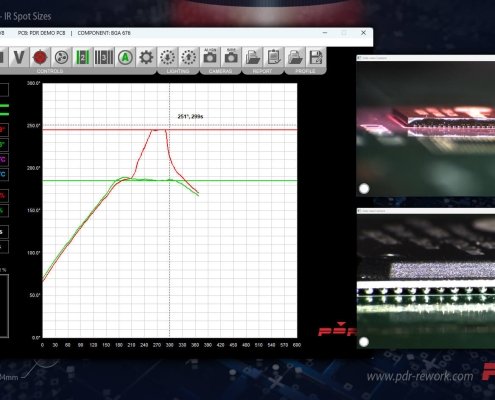The image size is (495, 400).
Task: Click the cooling fan icon
Action: [61, 57]
